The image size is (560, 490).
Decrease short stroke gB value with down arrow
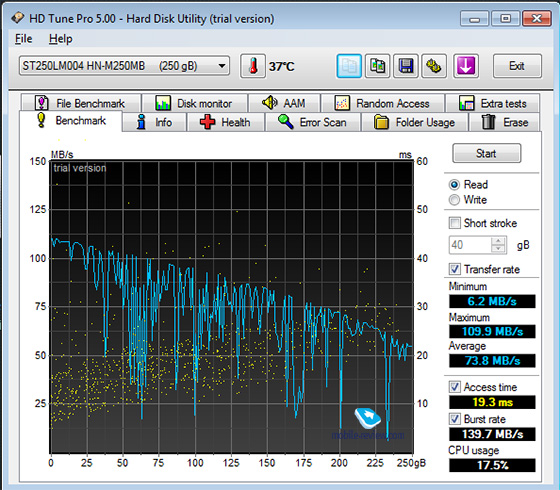(x=498, y=249)
